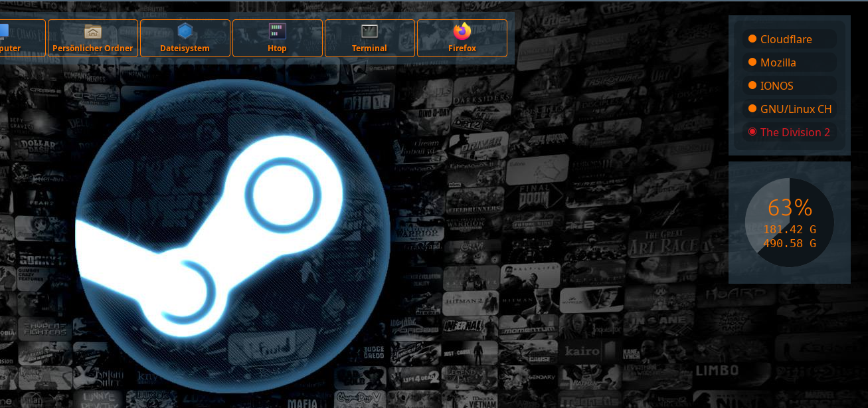Open the Persönlicher Ordner home folder icon
Screen dimensions: 868x408
(93, 31)
